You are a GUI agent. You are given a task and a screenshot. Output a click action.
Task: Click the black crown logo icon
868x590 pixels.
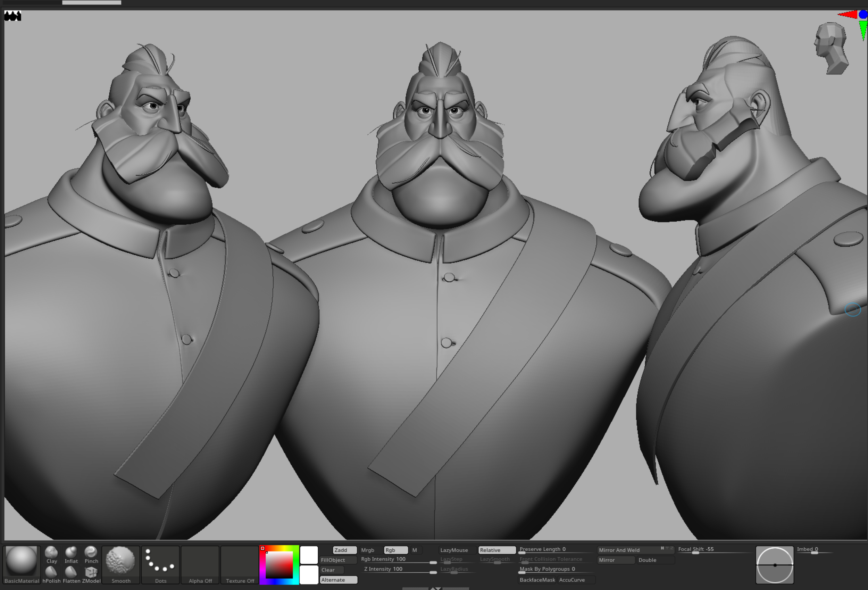click(13, 16)
